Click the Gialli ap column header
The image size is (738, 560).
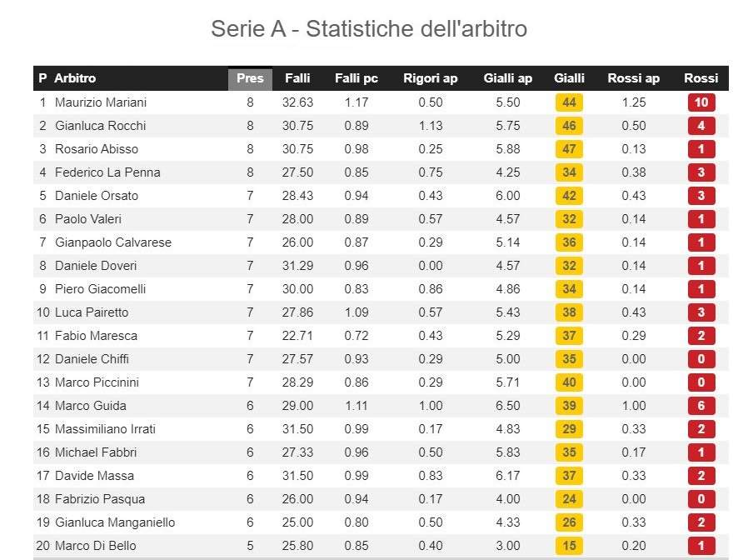click(x=507, y=78)
